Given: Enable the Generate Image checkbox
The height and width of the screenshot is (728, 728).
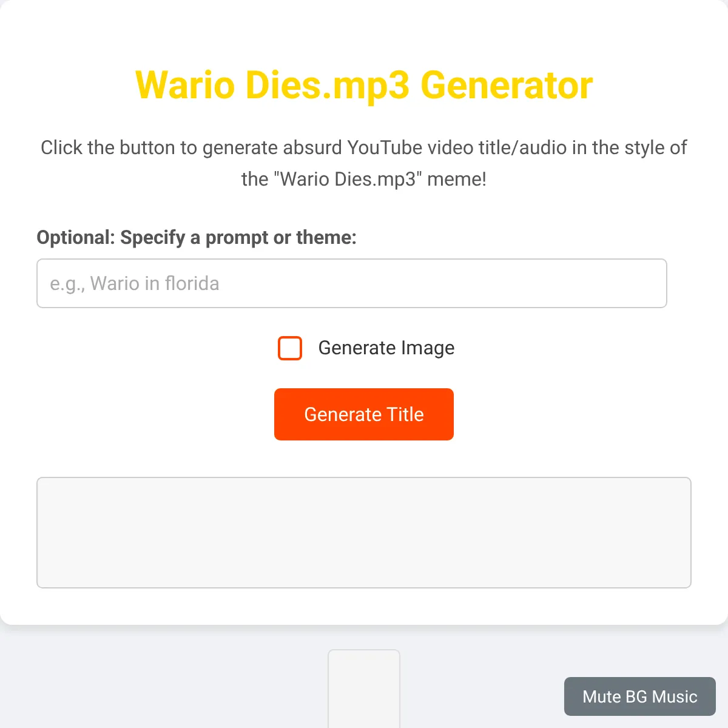Looking at the screenshot, I should (290, 348).
